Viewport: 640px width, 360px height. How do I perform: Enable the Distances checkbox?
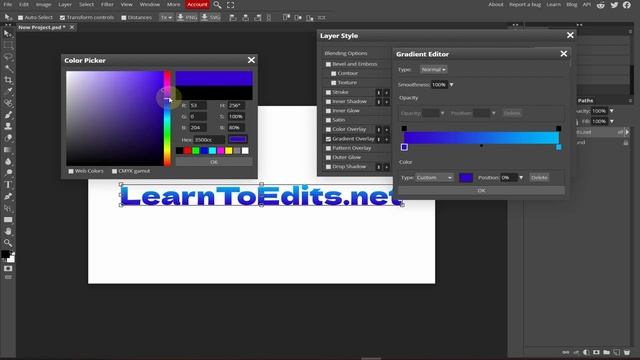[x=124, y=18]
